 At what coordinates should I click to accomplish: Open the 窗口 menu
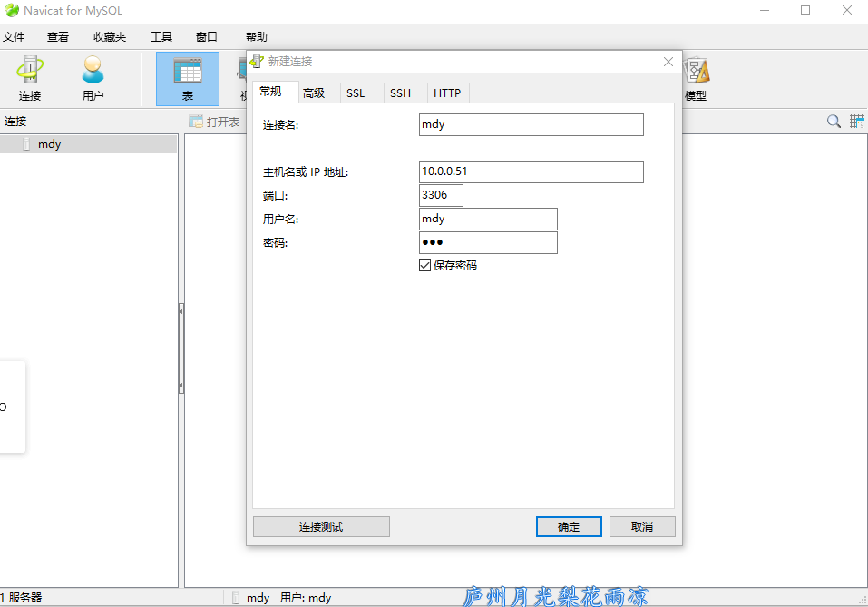coord(207,37)
